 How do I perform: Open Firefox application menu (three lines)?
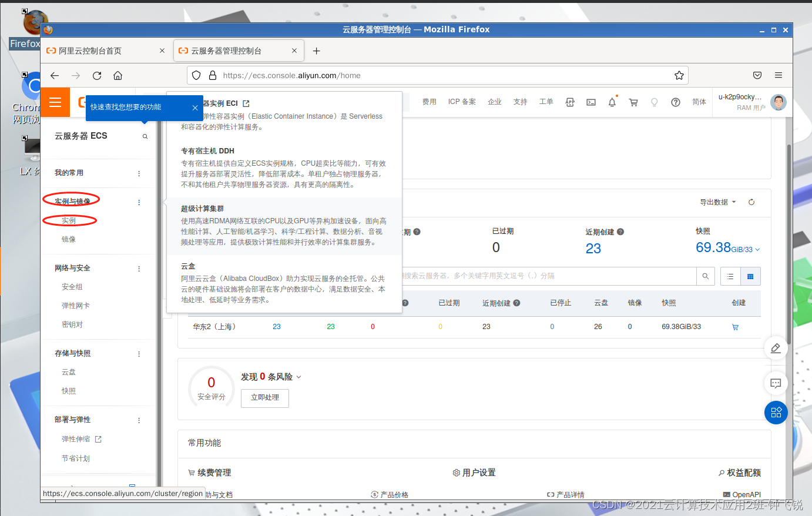tap(779, 75)
